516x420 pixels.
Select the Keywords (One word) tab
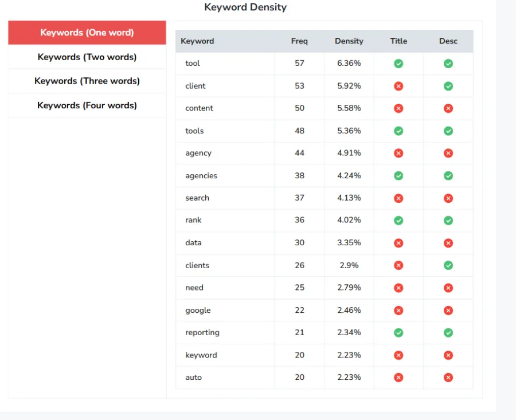tap(87, 33)
